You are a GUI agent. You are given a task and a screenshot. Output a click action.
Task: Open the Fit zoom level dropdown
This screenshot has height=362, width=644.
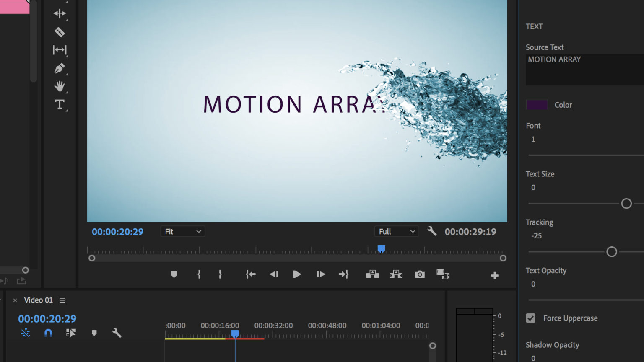pyautogui.click(x=182, y=231)
